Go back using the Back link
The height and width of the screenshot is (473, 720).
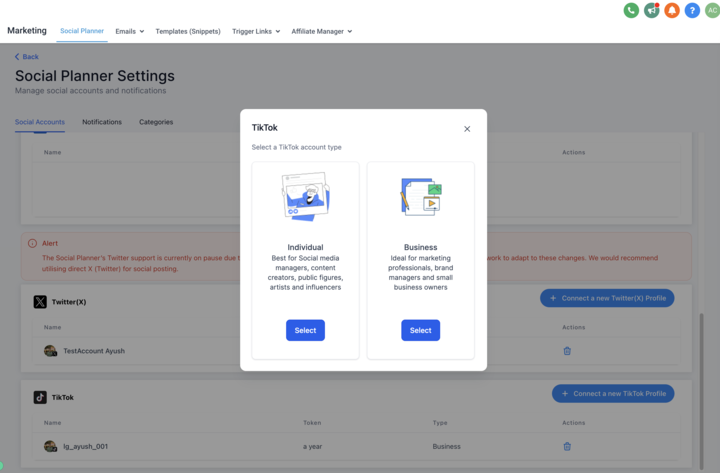point(27,56)
